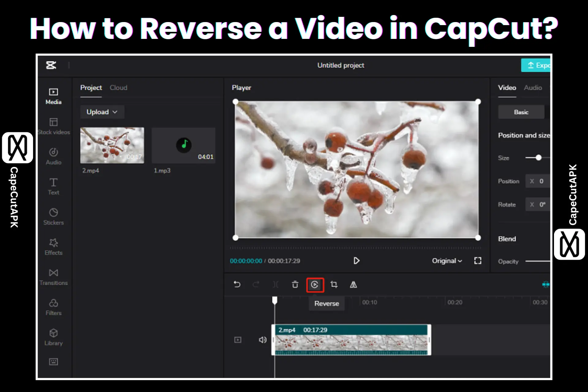Click the Position and size heading
The image size is (588, 392).
524,135
